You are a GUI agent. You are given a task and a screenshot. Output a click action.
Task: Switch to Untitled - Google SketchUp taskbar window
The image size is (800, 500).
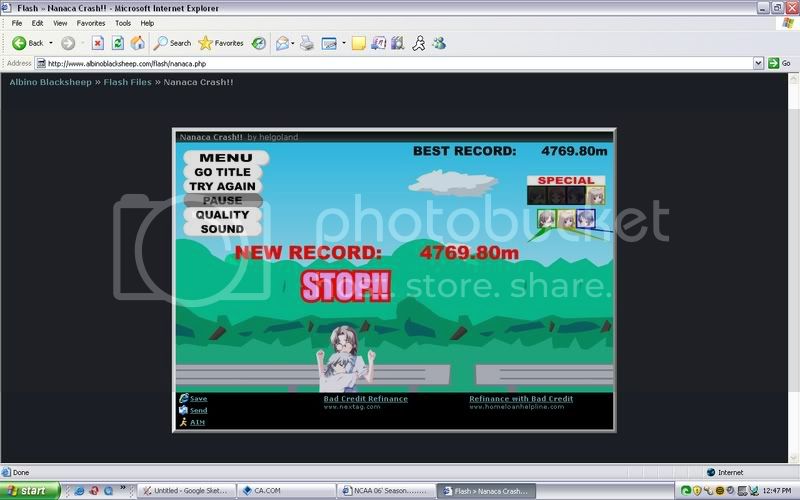pyautogui.click(x=187, y=491)
